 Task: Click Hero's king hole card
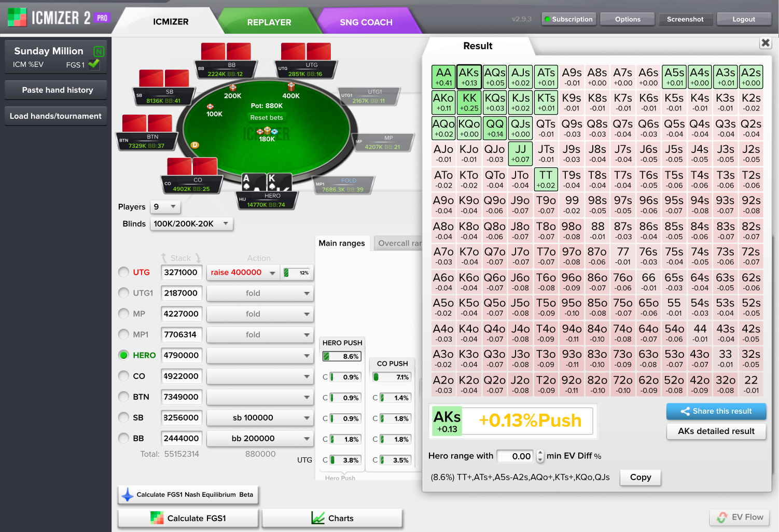tap(280, 183)
